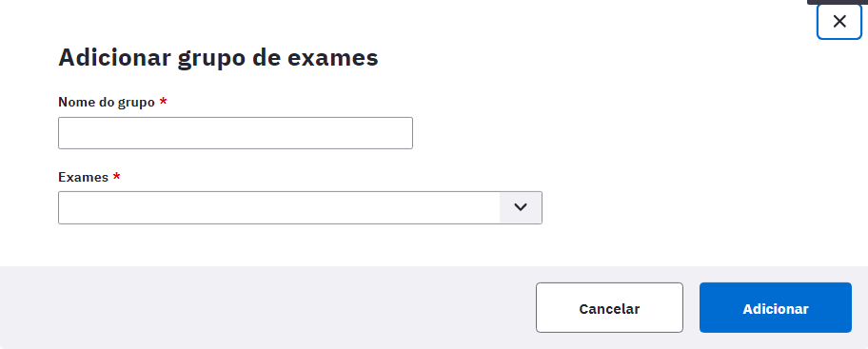Focus the group name input box
868x349 pixels.
pyautogui.click(x=235, y=133)
